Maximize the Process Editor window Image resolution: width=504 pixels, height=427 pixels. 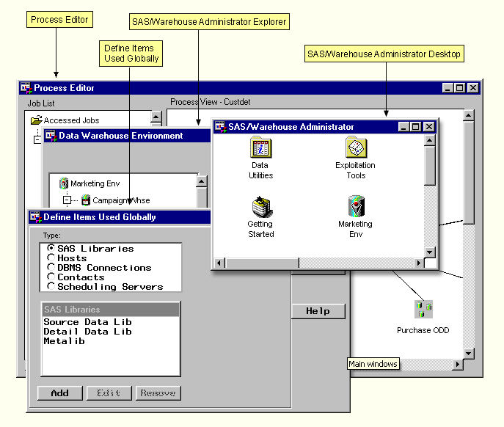460,88
